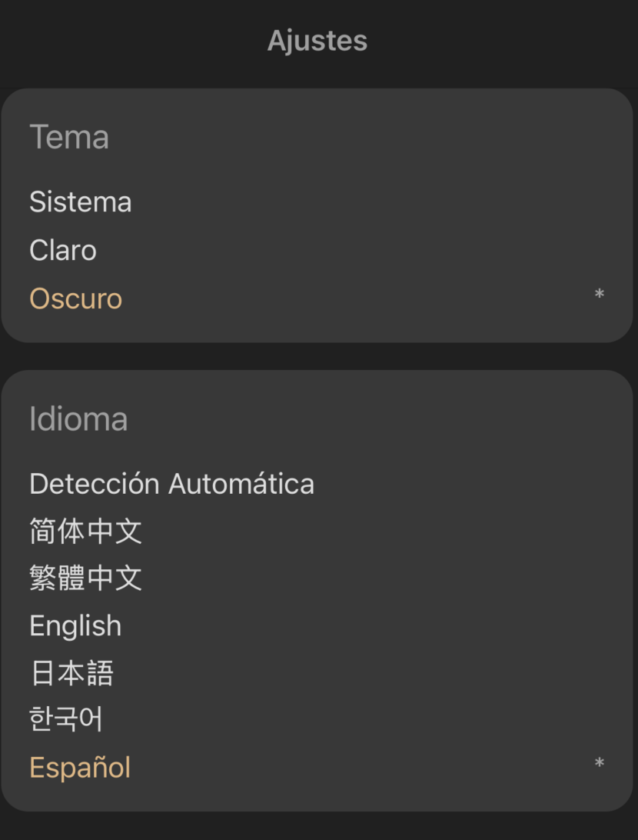Screen dimensions: 638x840
Task: Turn on automatic language detection
Action: (x=171, y=484)
